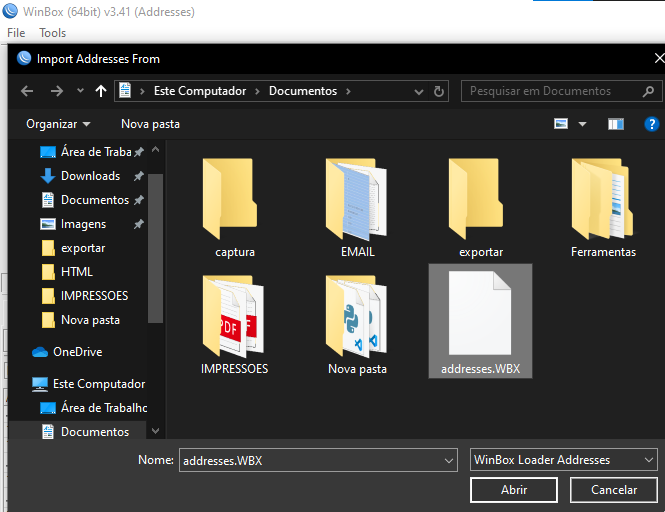Image resolution: width=665 pixels, height=512 pixels.
Task: Click the Abrir button
Action: tap(514, 490)
